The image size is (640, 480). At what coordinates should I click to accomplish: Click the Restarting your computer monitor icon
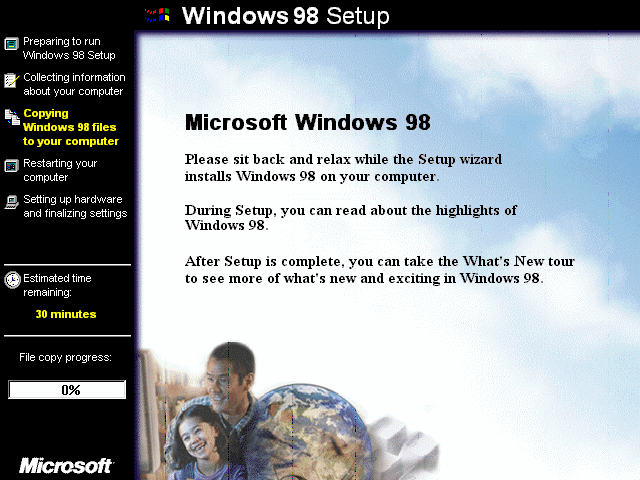pyautogui.click(x=11, y=166)
